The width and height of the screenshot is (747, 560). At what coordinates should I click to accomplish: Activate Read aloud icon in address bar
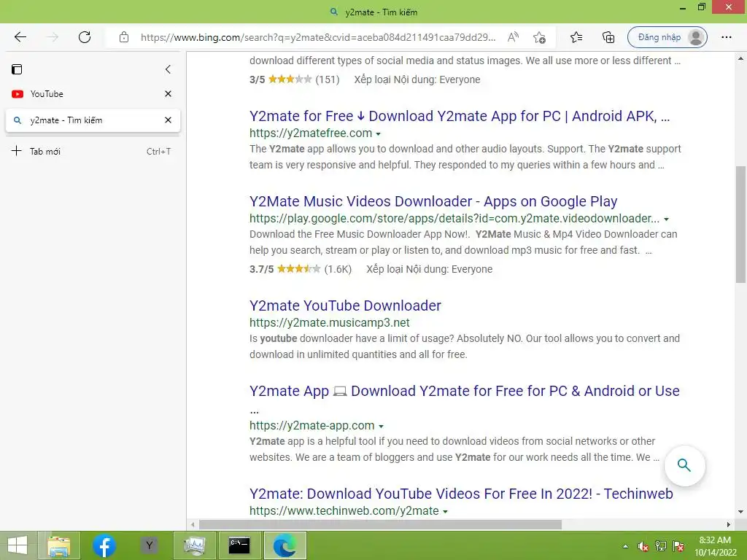pyautogui.click(x=513, y=37)
